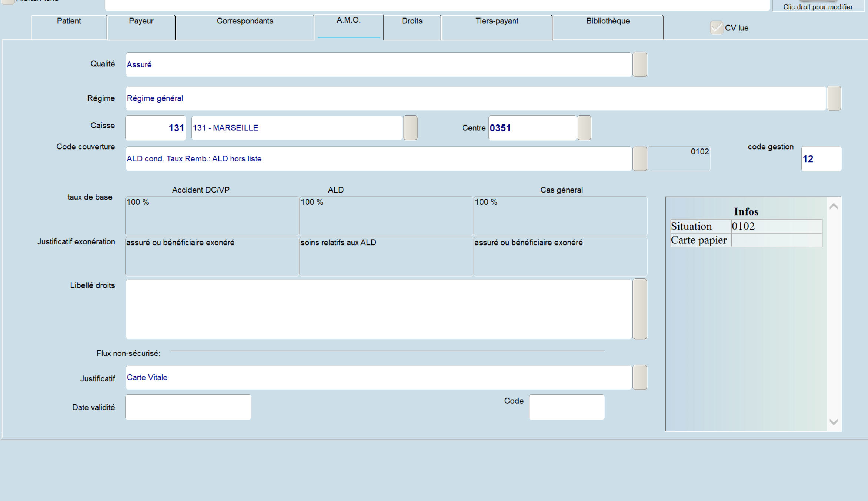Toggle the CV lue checkbox
The width and height of the screenshot is (868, 501).
[x=716, y=28]
